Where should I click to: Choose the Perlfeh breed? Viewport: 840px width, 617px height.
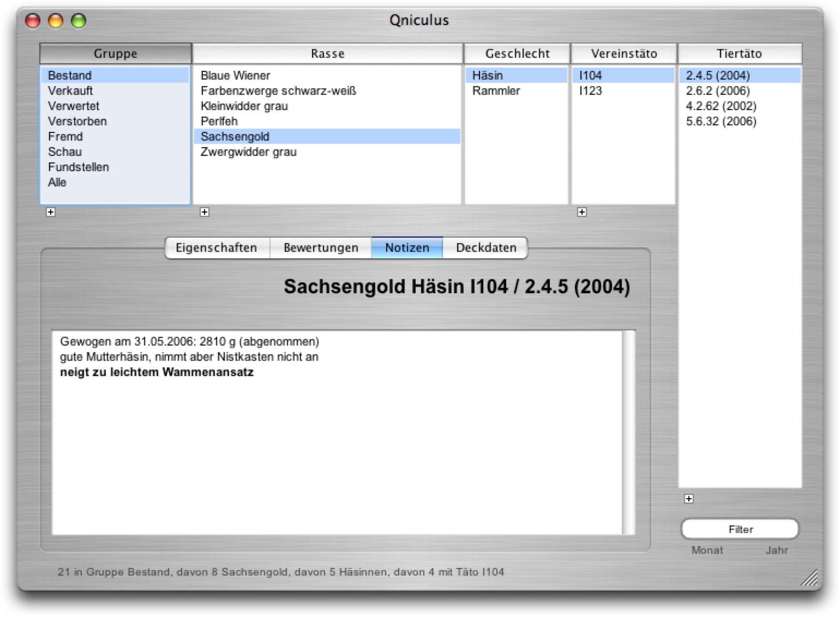point(327,121)
